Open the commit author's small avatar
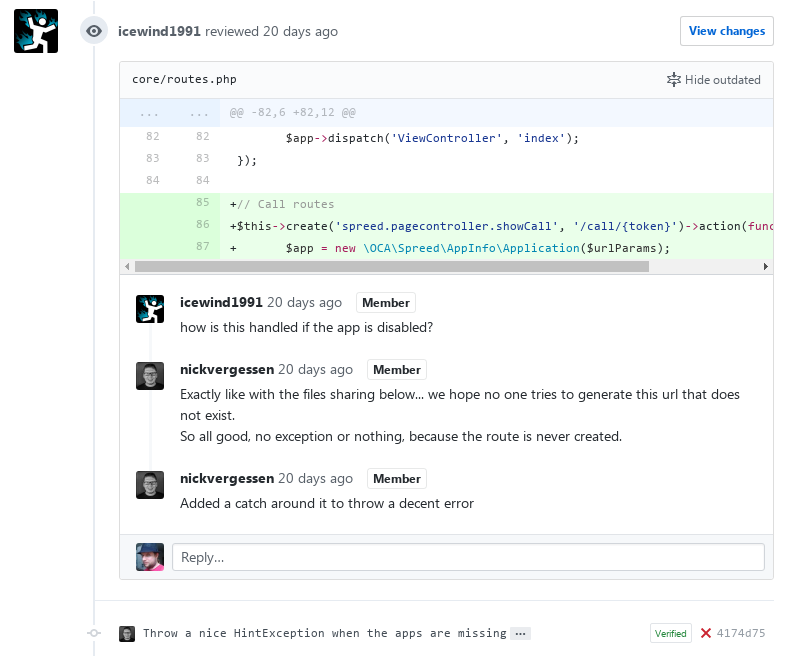Viewport: 799px width, 656px height. pyautogui.click(x=127, y=634)
